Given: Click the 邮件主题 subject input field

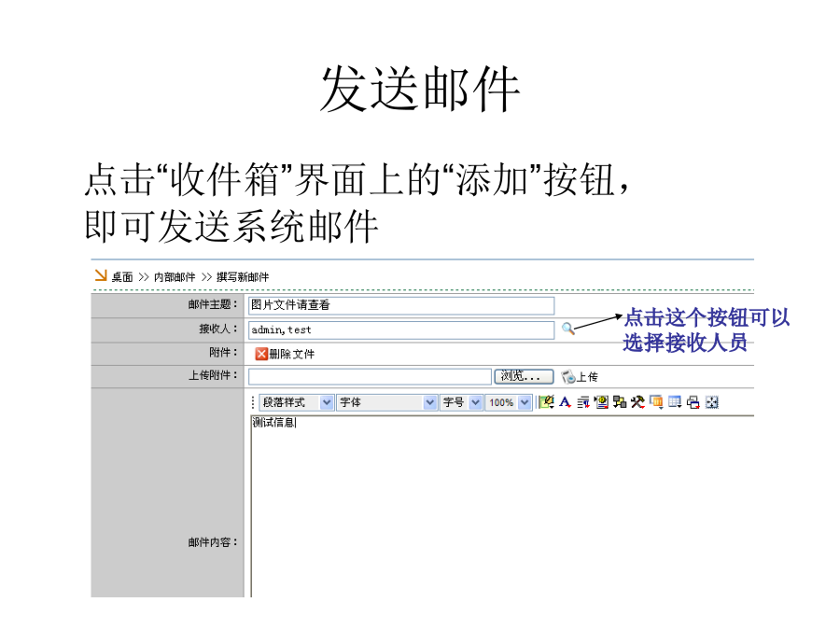Looking at the screenshot, I should 401,305.
